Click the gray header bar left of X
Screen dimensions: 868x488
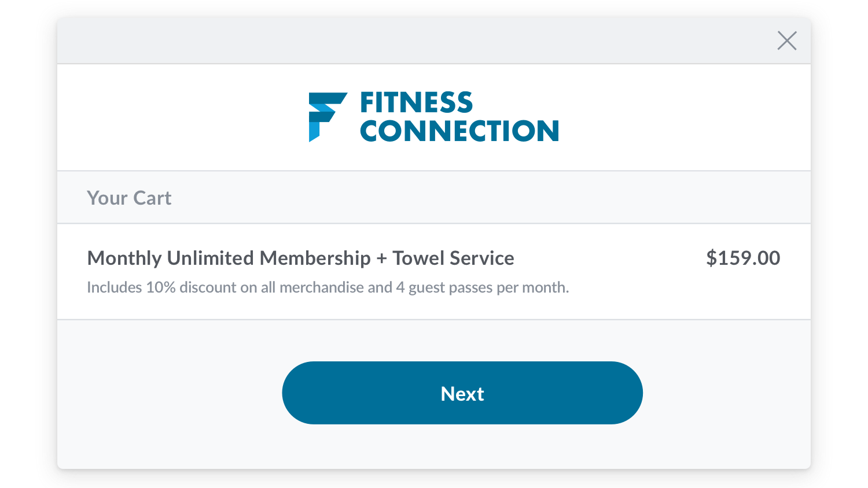405,41
